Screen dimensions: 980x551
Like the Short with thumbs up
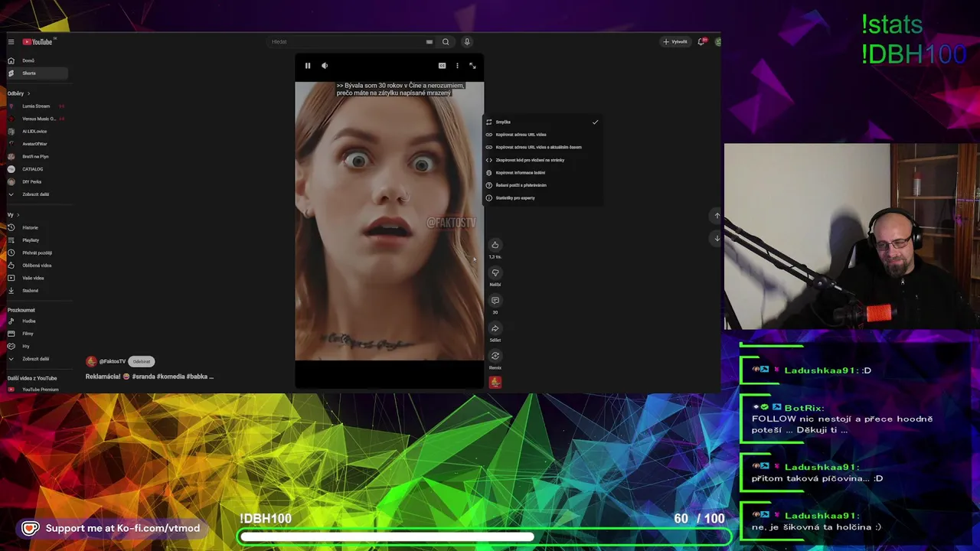[495, 245]
